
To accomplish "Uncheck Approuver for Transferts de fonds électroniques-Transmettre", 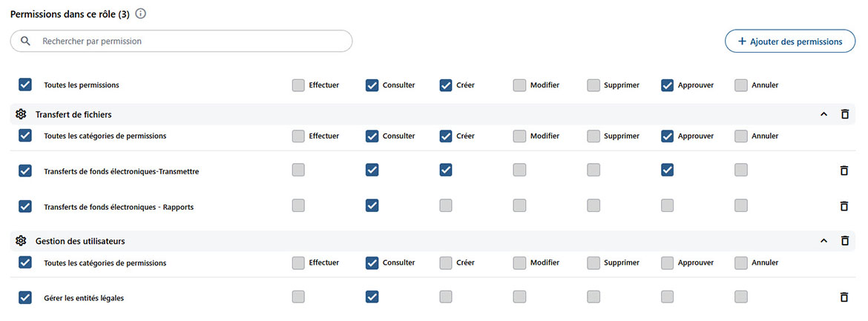I will pyautogui.click(x=667, y=171).
